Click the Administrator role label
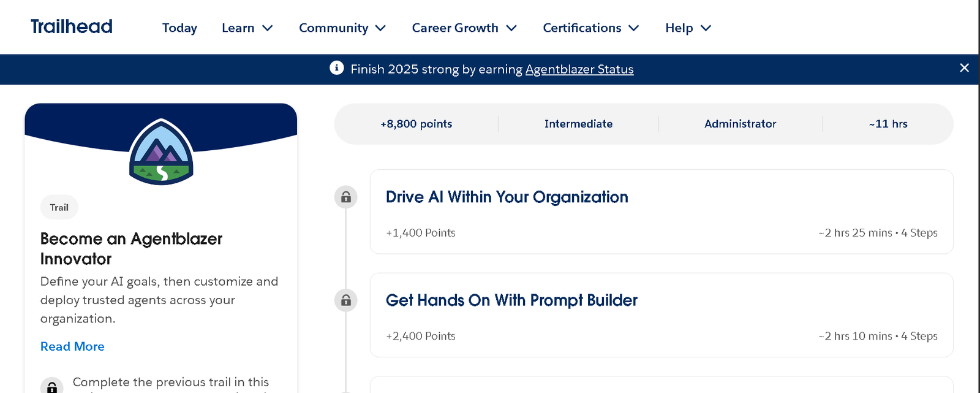The image size is (980, 393). [740, 124]
